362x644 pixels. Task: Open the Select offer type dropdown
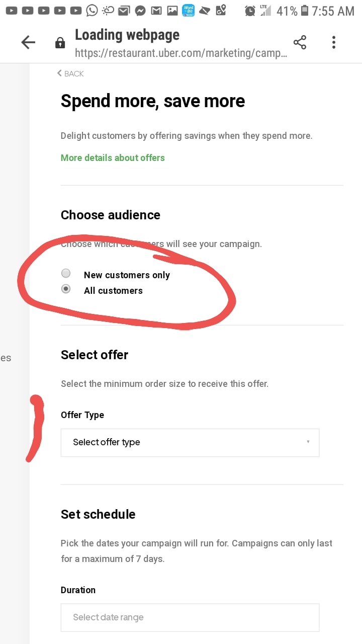(190, 443)
